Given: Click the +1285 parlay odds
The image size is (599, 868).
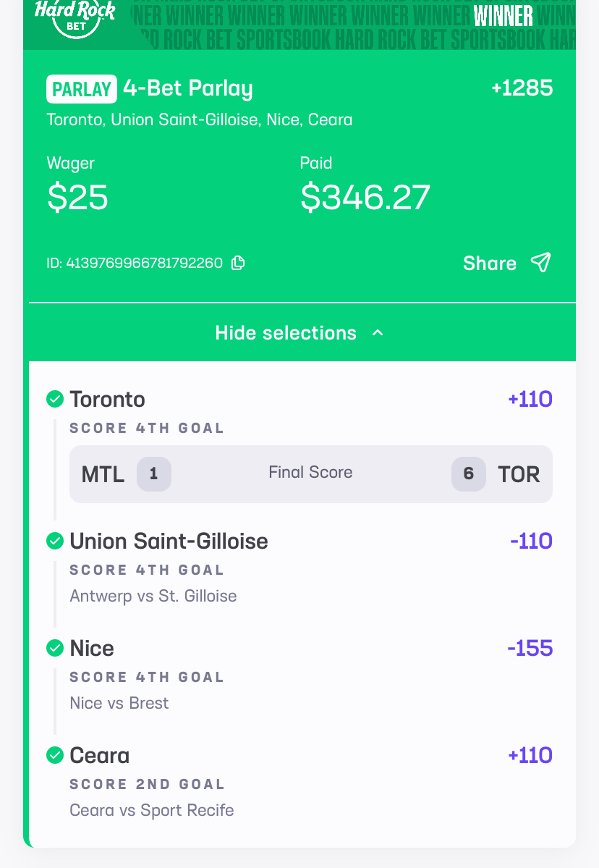Looking at the screenshot, I should click(x=522, y=88).
